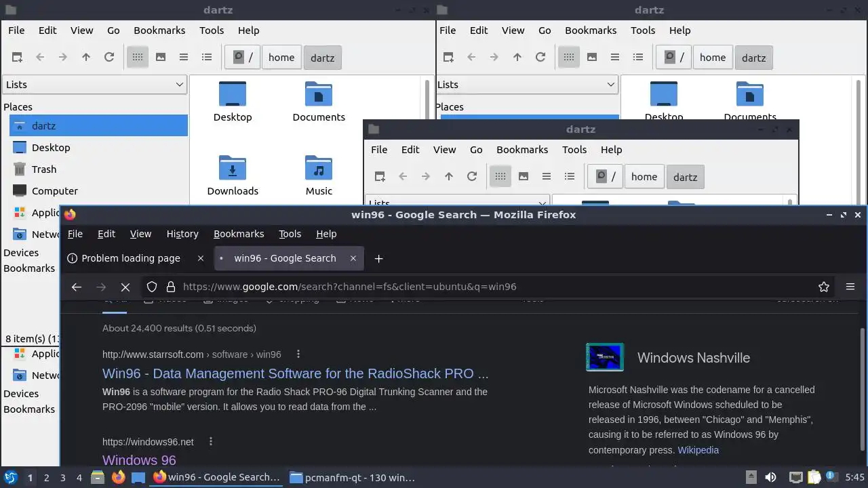Toggle compact view in left file manager
Image resolution: width=868 pixels, height=488 pixels.
[184, 58]
